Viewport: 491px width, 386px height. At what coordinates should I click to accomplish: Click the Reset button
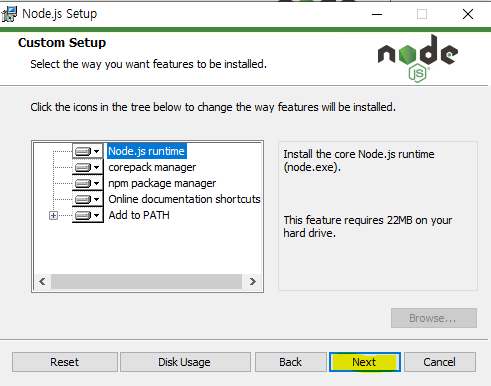(65, 362)
